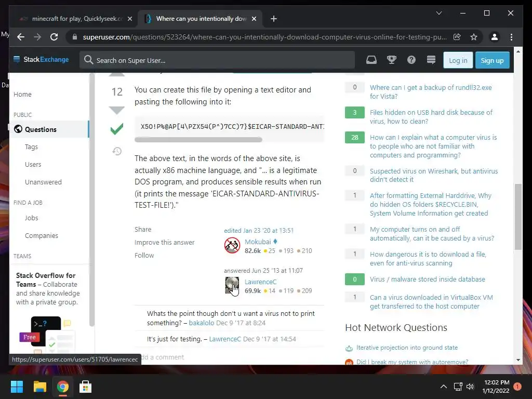This screenshot has width=532, height=399.
Task: Close the minecraft for play tab
Action: pyautogui.click(x=129, y=19)
